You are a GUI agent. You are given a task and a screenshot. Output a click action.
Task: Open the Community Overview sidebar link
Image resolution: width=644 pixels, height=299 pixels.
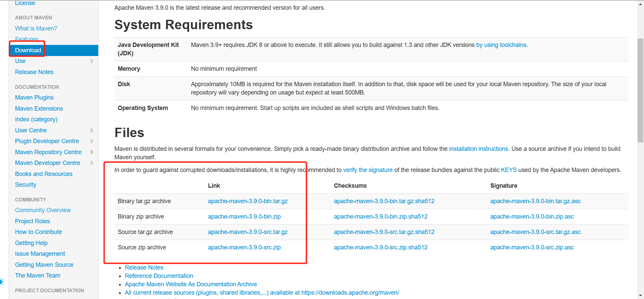[x=43, y=210]
